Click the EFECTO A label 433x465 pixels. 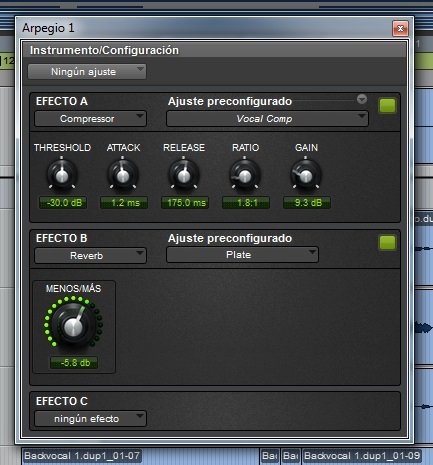(62, 101)
